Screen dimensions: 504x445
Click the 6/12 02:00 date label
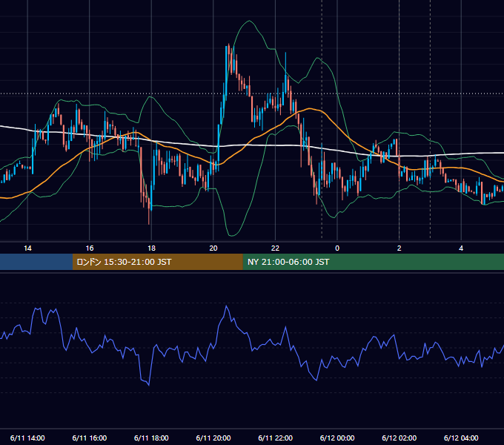[399, 438]
